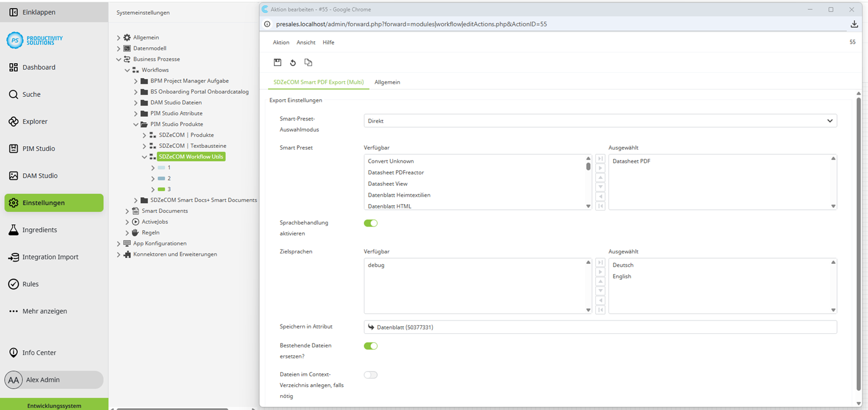Collapse the Workflows tree node
This screenshot has width=868, height=410.
click(127, 70)
